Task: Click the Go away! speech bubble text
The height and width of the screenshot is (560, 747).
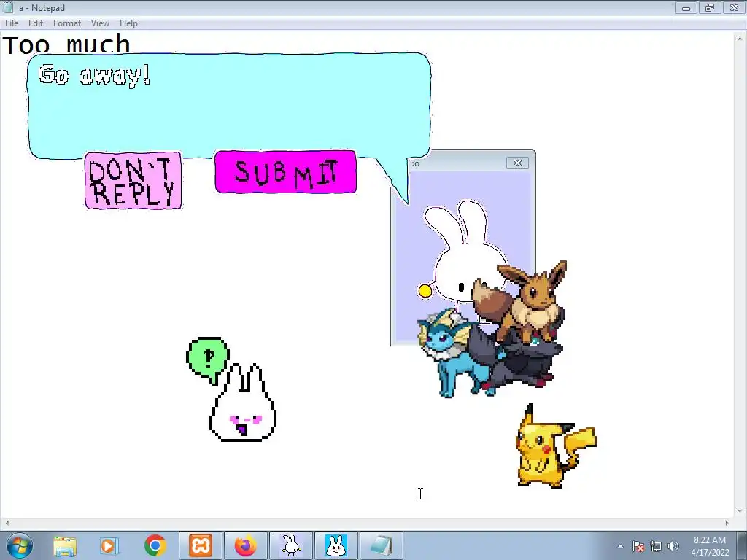Action: [94, 75]
